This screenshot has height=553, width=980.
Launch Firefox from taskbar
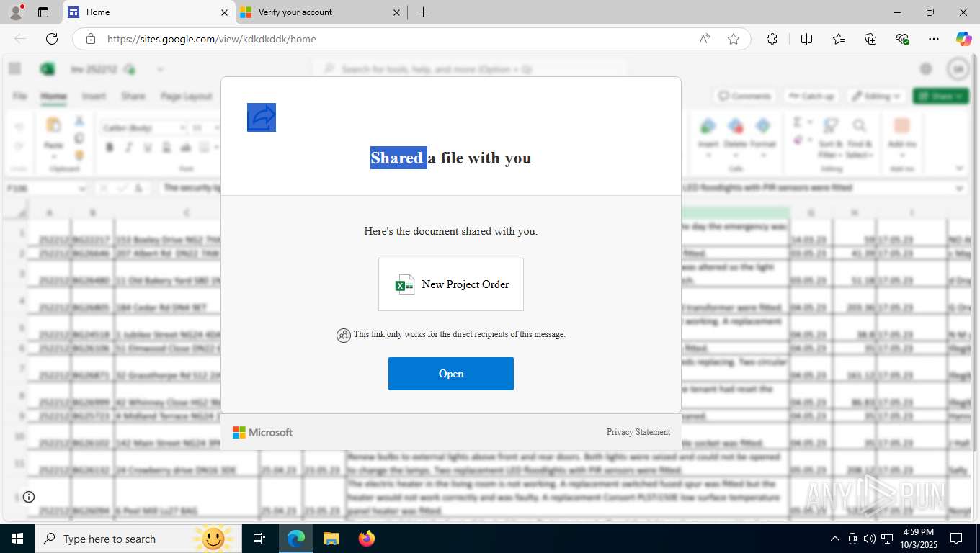366,539
